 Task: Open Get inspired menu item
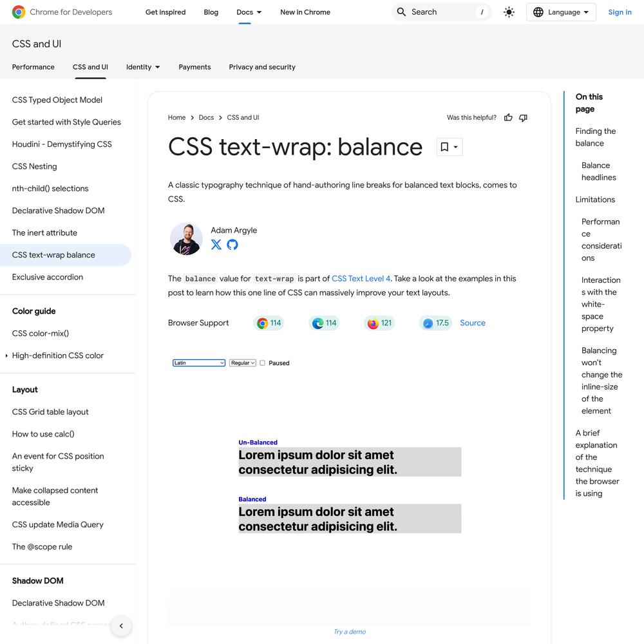pos(166,12)
